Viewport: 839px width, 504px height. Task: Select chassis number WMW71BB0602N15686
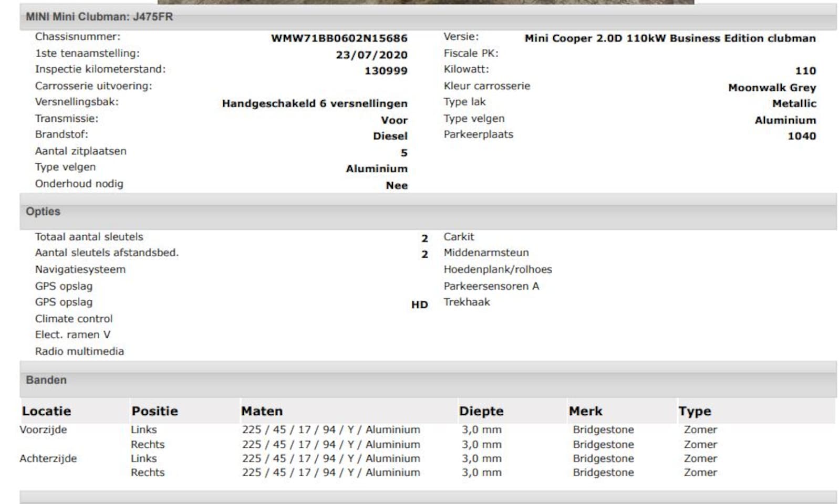[339, 38]
